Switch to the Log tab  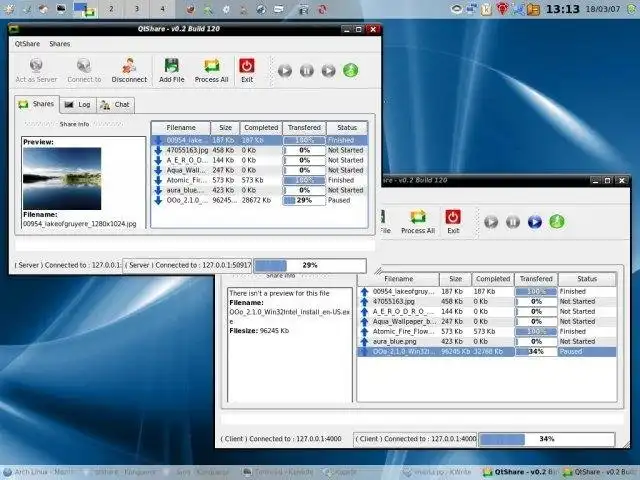coord(77,104)
